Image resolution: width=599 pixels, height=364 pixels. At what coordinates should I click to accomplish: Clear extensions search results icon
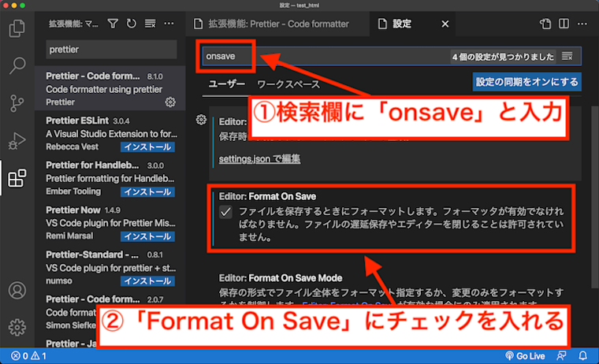150,24
